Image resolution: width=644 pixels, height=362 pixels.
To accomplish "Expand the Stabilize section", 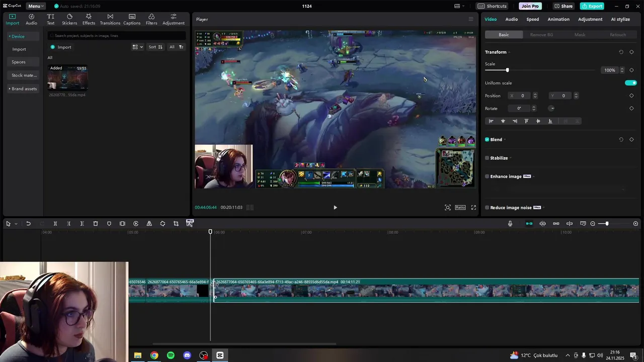I will 511,158.
